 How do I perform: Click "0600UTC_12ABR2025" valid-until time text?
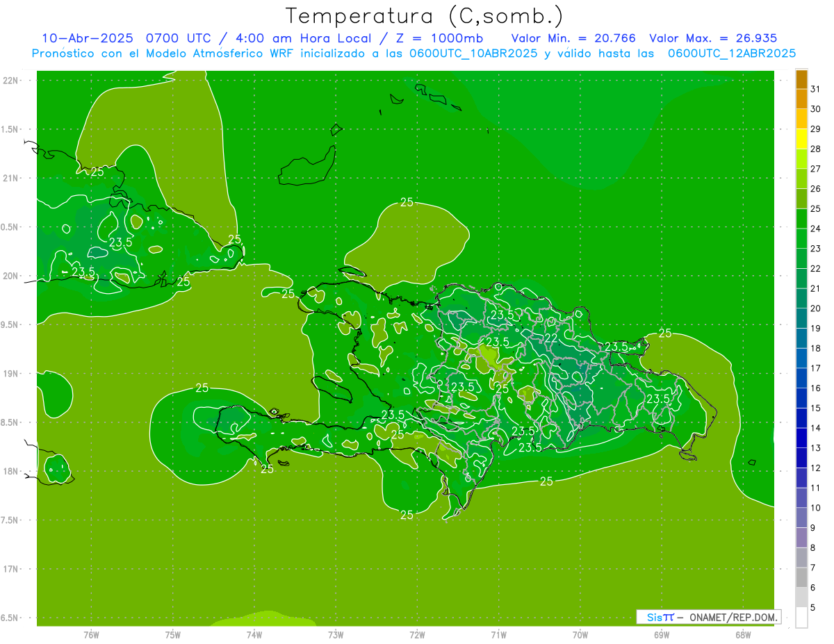(732, 53)
